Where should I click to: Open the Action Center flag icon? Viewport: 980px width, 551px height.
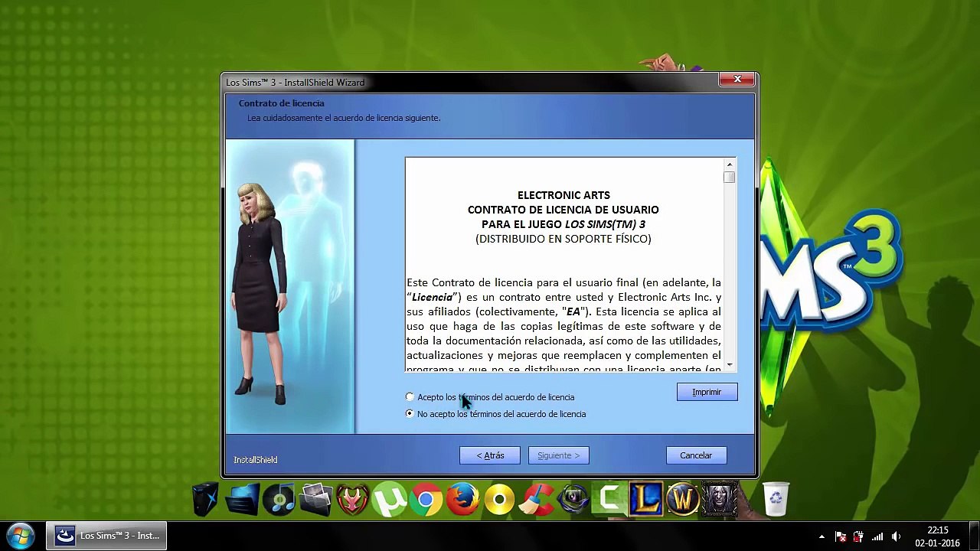(841, 536)
